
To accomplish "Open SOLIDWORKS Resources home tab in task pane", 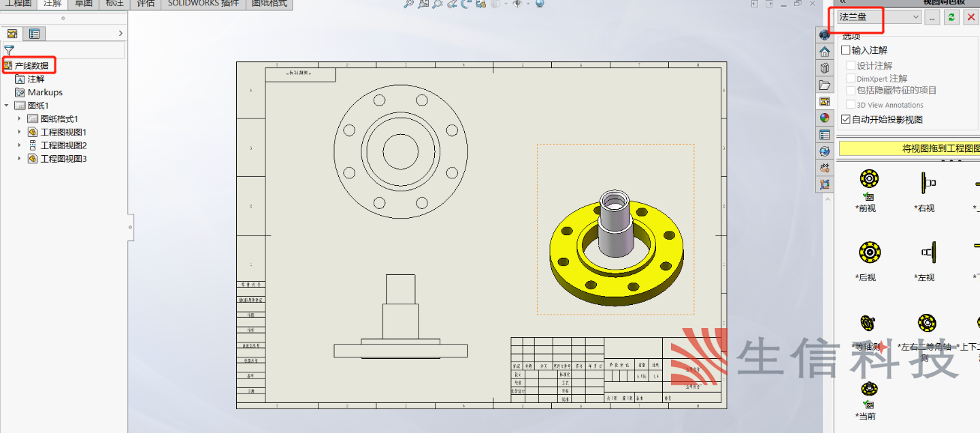I will coord(825,52).
